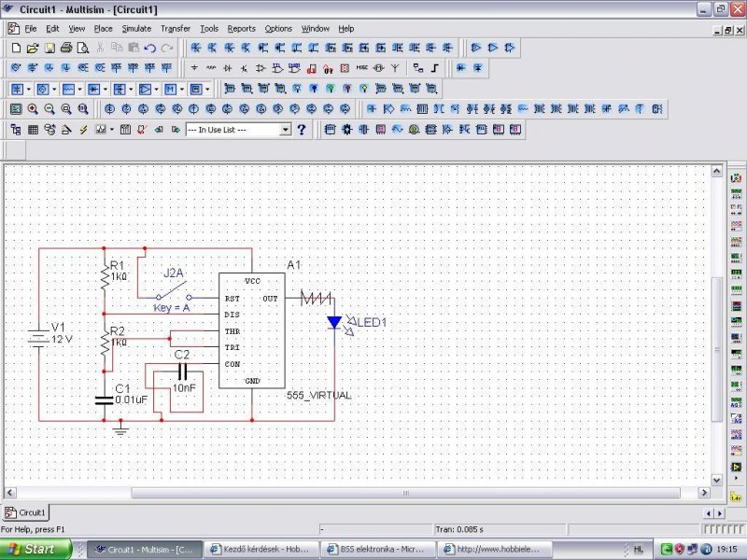Open the Options menu

pyautogui.click(x=278, y=29)
